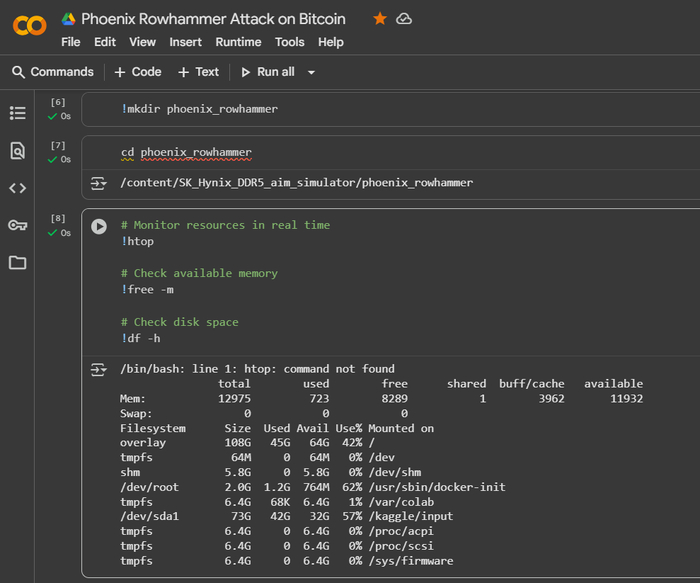Open the secrets key icon panel

[x=17, y=225]
